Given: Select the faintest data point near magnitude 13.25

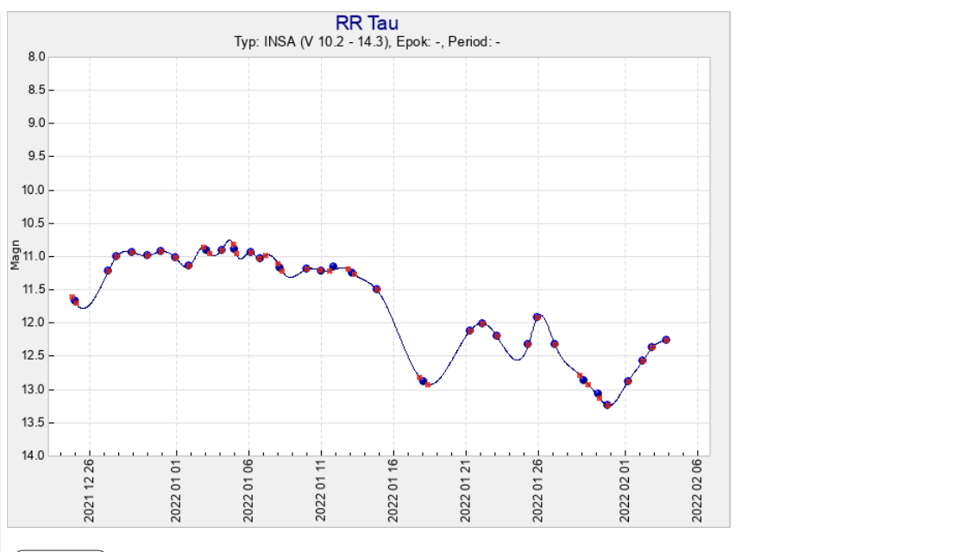Looking at the screenshot, I should coord(607,405).
